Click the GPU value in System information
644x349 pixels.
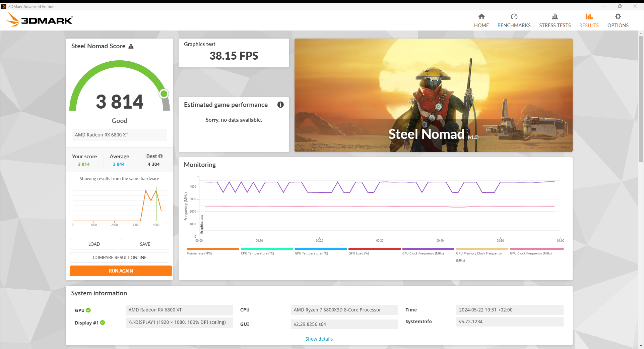click(x=179, y=310)
